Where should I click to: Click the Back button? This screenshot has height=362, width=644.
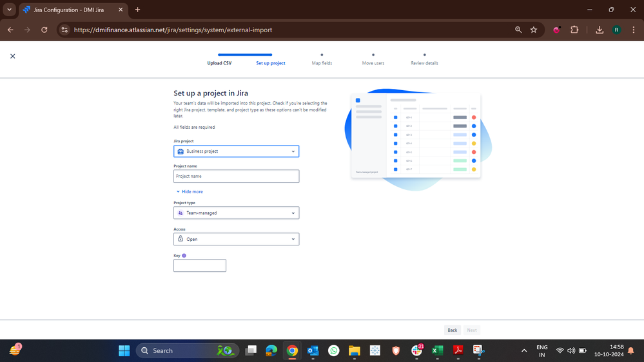pos(452,330)
